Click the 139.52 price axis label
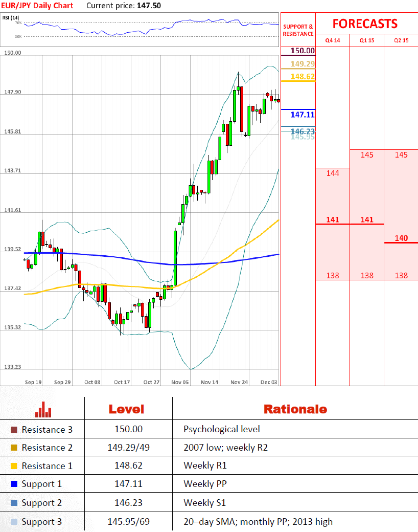Screen dimensions: 418x532 point(13,249)
